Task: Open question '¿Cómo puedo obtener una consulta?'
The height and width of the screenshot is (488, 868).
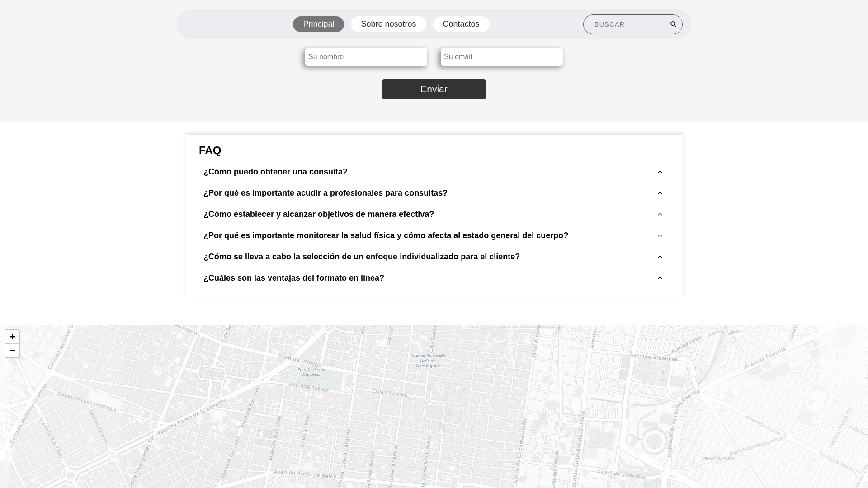Action: [275, 172]
